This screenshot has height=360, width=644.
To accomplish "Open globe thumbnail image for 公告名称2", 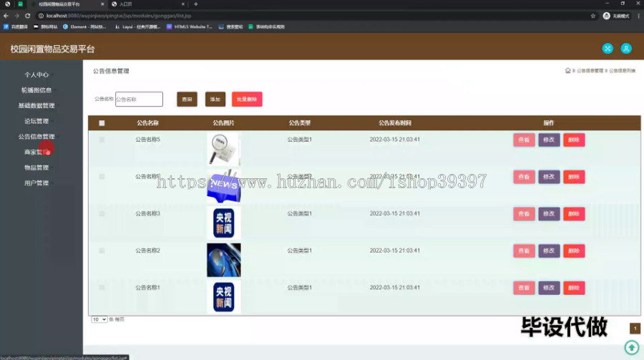I will (x=224, y=260).
